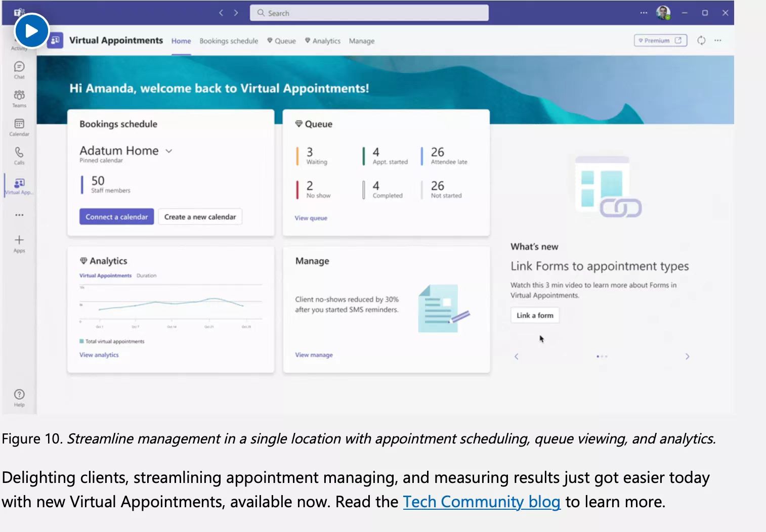The image size is (766, 532).
Task: Select Virtual Appointments in Analytics card
Action: pos(105,276)
